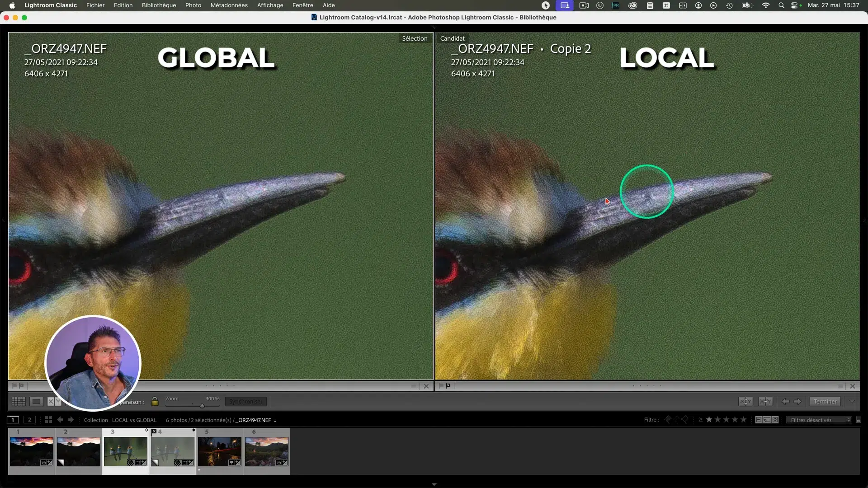Collapse filmstrip with bottom arrow
Image resolution: width=868 pixels, height=488 pixels.
click(x=434, y=484)
